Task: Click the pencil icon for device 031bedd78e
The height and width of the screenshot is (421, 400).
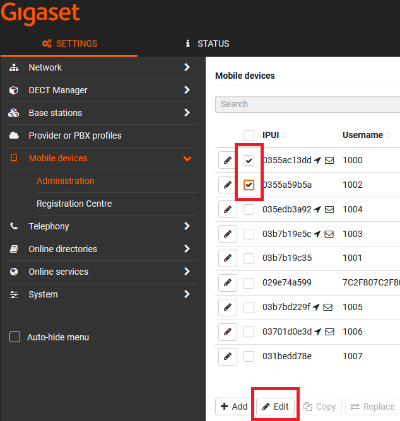Action: [x=227, y=356]
